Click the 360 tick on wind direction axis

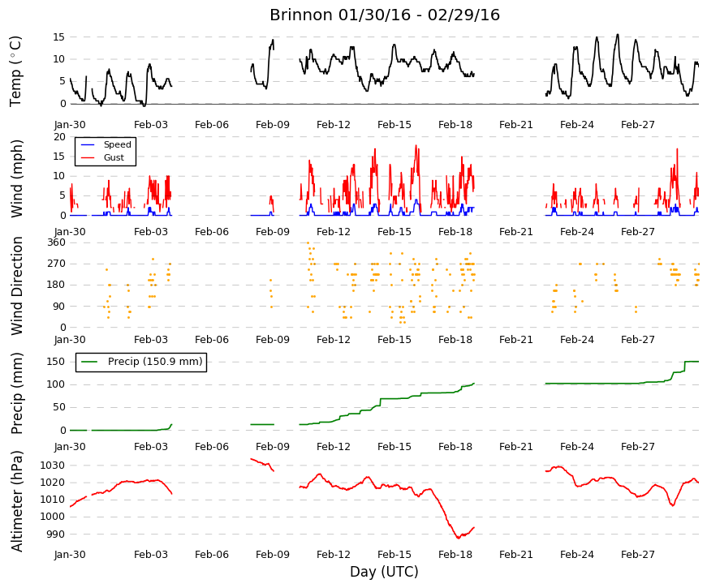57,242
